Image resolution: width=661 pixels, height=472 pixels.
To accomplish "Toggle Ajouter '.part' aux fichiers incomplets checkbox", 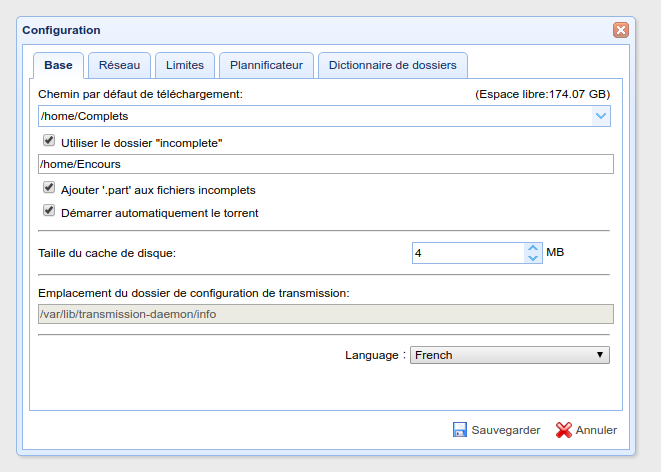I will coord(49,187).
